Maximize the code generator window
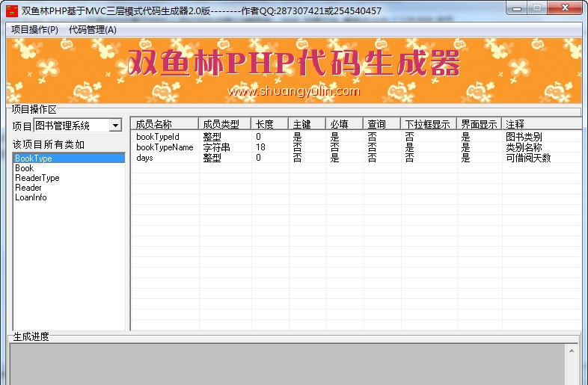The image size is (588, 385). pyautogui.click(x=536, y=8)
